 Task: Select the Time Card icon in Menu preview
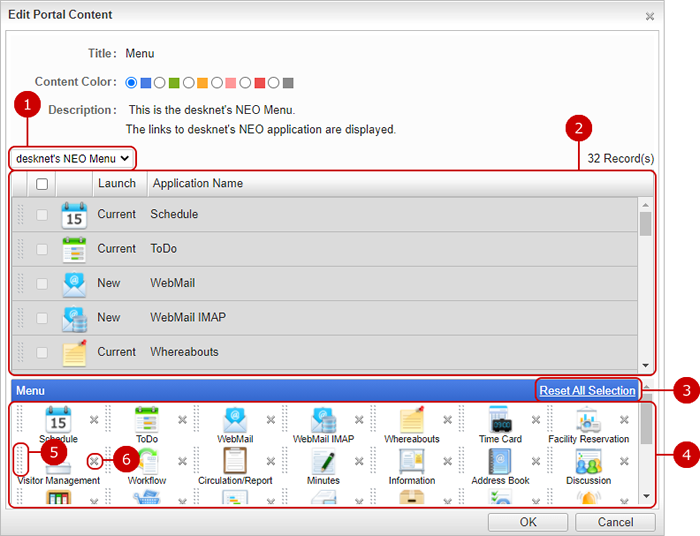(x=500, y=419)
